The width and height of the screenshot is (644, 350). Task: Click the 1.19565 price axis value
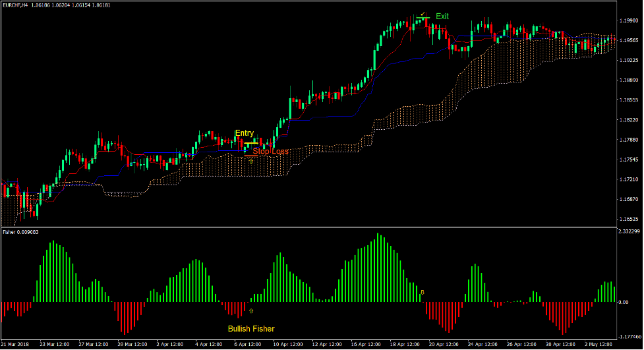[628, 40]
